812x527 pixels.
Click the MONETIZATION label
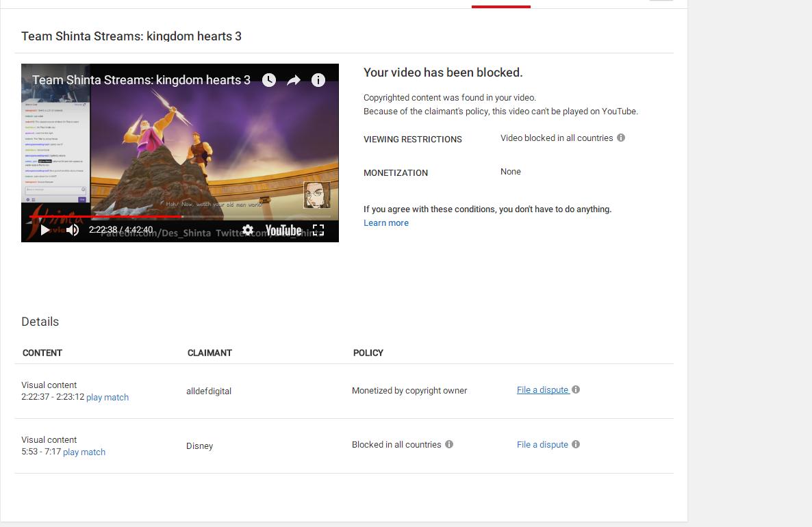(x=396, y=173)
